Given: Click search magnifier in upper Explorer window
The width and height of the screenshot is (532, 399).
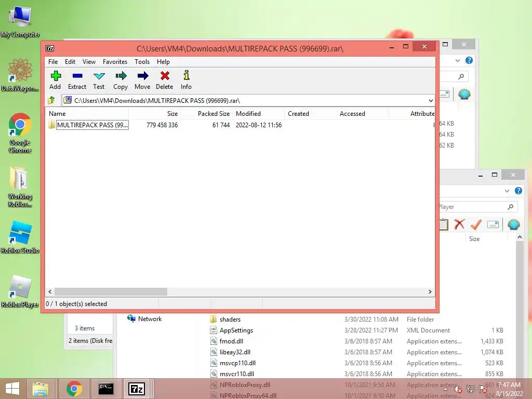Looking at the screenshot, I should 461,76.
